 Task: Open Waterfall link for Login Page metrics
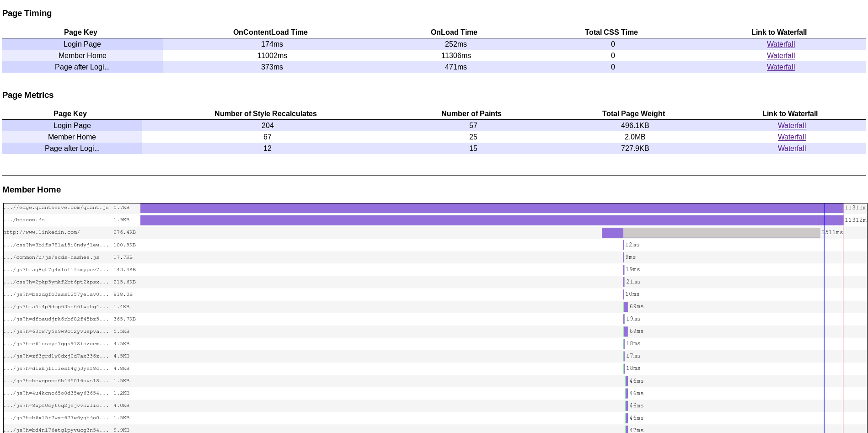792,126
